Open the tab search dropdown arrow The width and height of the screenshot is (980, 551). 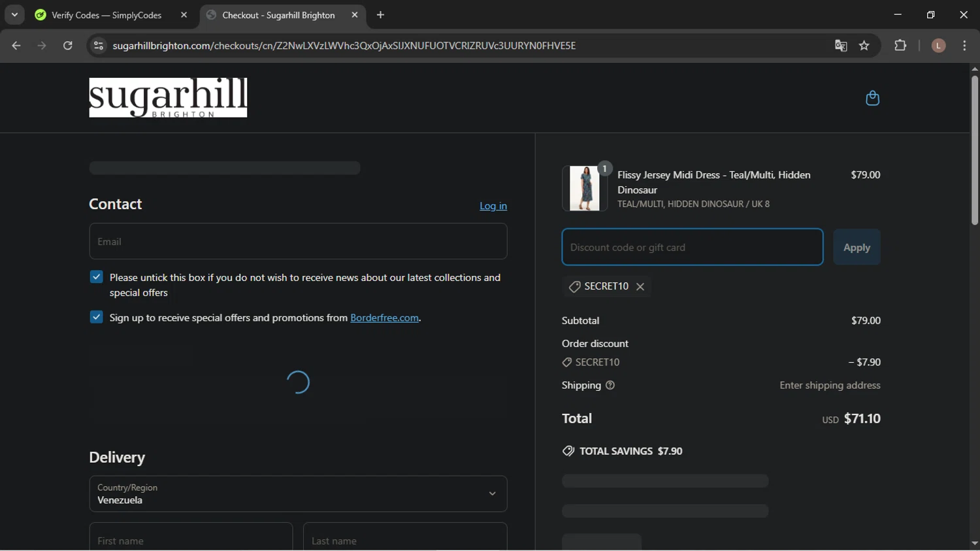[x=14, y=15]
